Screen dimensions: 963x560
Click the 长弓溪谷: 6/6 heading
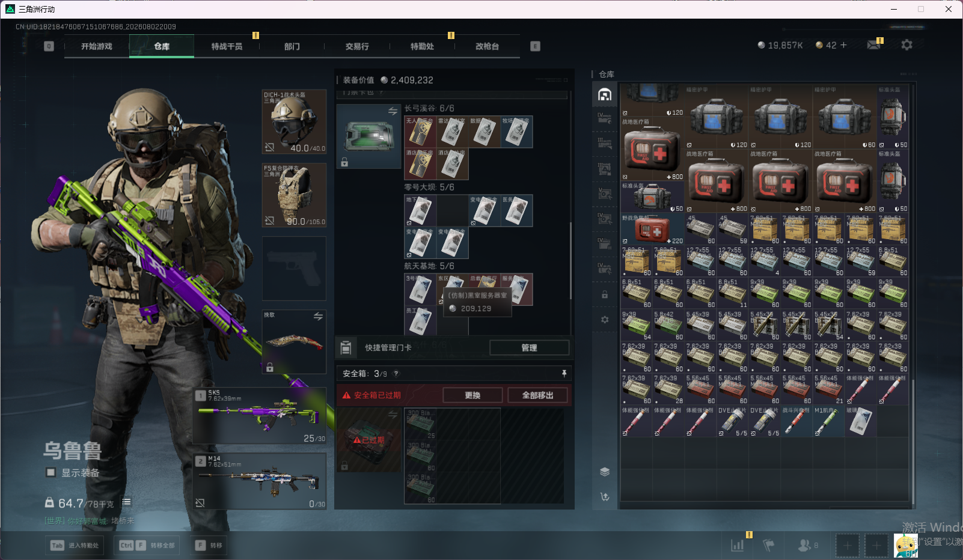[x=429, y=108]
